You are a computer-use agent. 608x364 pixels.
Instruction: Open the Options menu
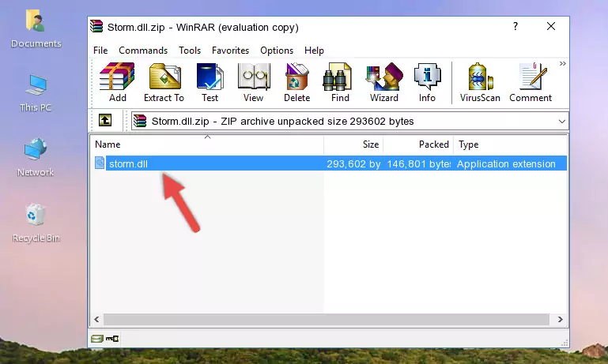277,51
